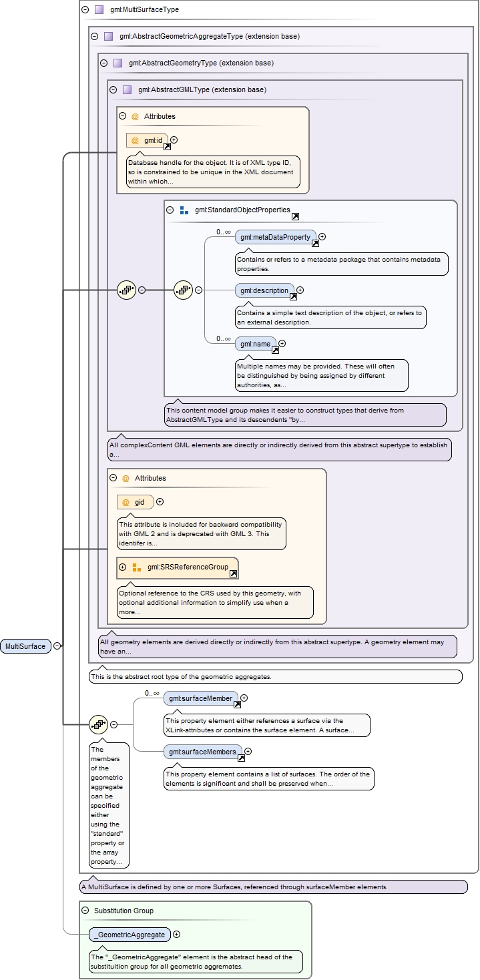Select the gml:id attribute node
This screenshot has height=980, width=480.
[x=147, y=140]
